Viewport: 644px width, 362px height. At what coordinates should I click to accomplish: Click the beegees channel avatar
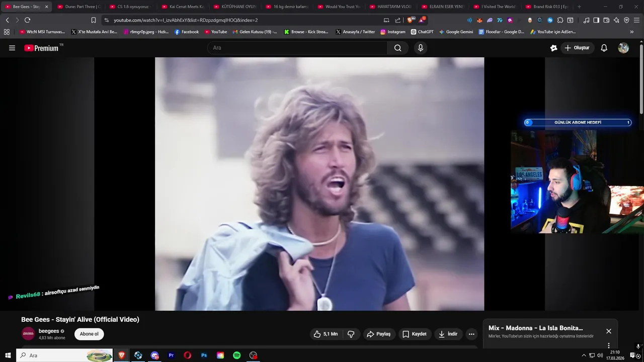pyautogui.click(x=28, y=334)
